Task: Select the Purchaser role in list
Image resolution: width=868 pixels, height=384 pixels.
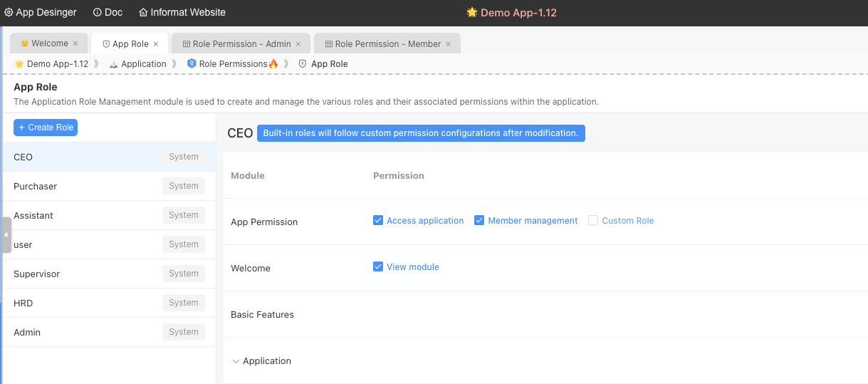Action: 36,187
